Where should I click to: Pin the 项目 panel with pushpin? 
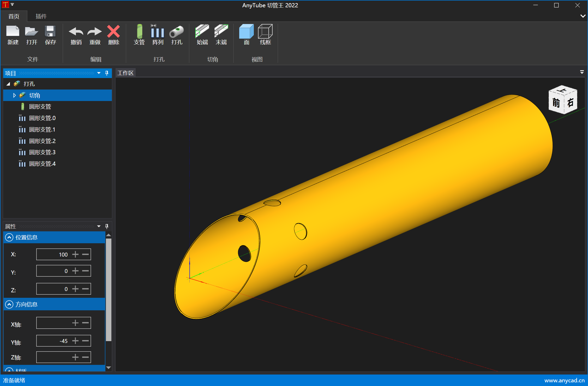click(x=107, y=73)
